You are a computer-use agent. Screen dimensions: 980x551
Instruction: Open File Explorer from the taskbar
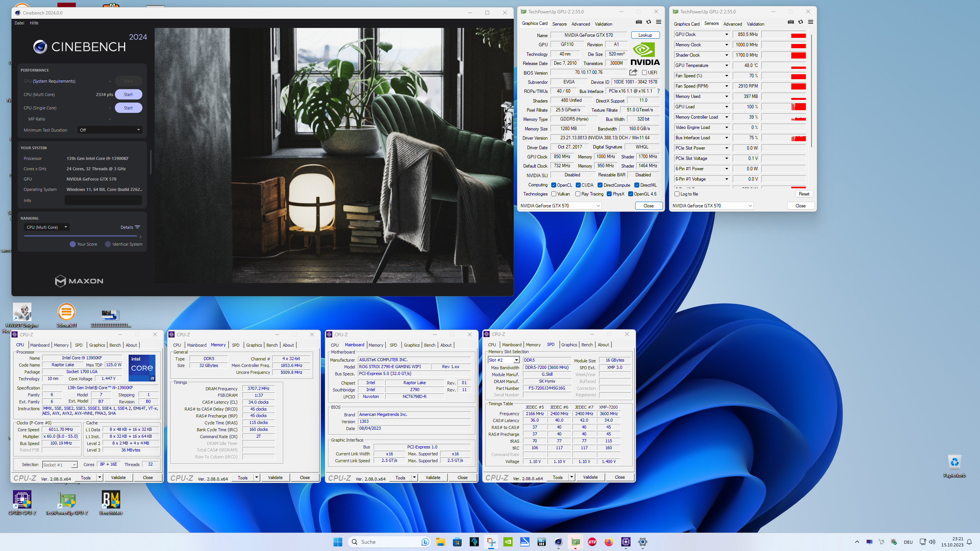pyautogui.click(x=440, y=542)
